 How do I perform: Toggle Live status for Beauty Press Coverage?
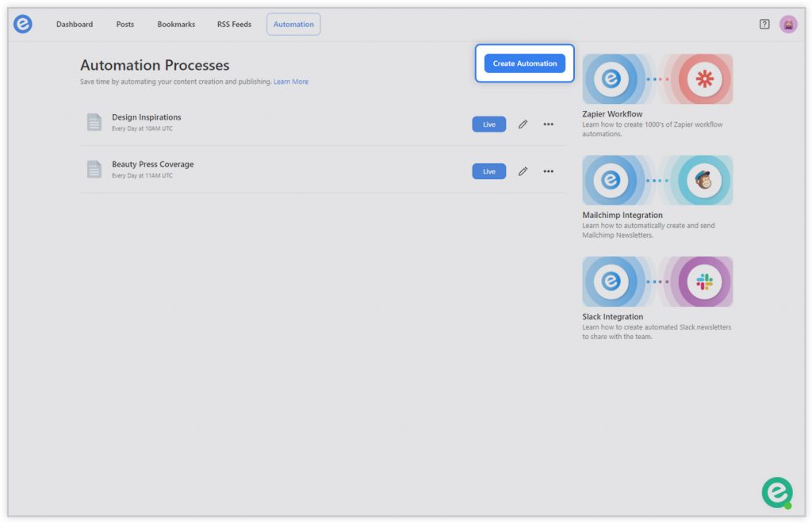(488, 171)
